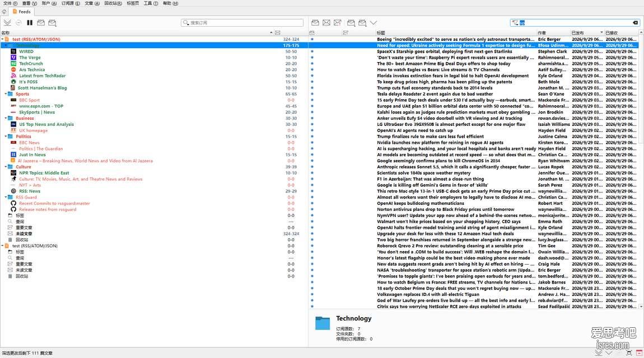Toggle read dot for Anthropic releases Sonnet article
The height and width of the screenshot is (358, 644).
click(x=312, y=167)
